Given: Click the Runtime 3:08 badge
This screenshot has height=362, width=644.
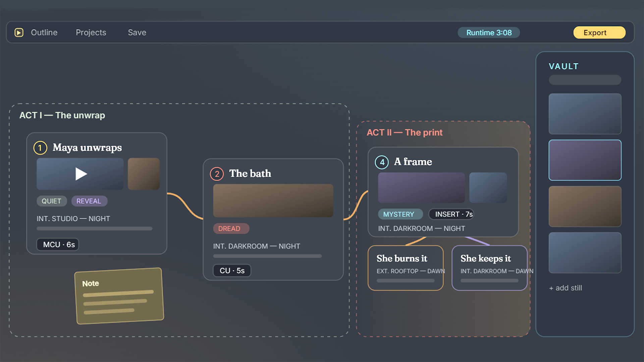Looking at the screenshot, I should coord(489,33).
